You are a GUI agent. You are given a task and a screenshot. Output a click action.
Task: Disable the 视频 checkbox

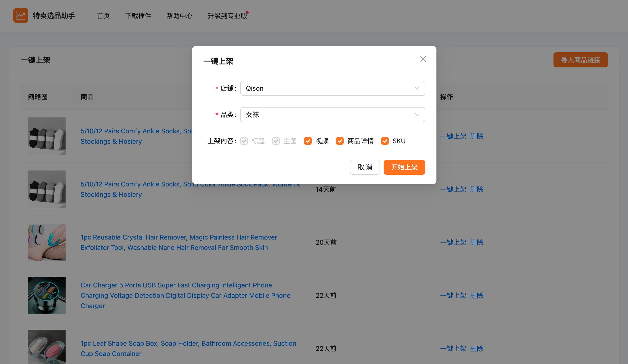point(308,141)
